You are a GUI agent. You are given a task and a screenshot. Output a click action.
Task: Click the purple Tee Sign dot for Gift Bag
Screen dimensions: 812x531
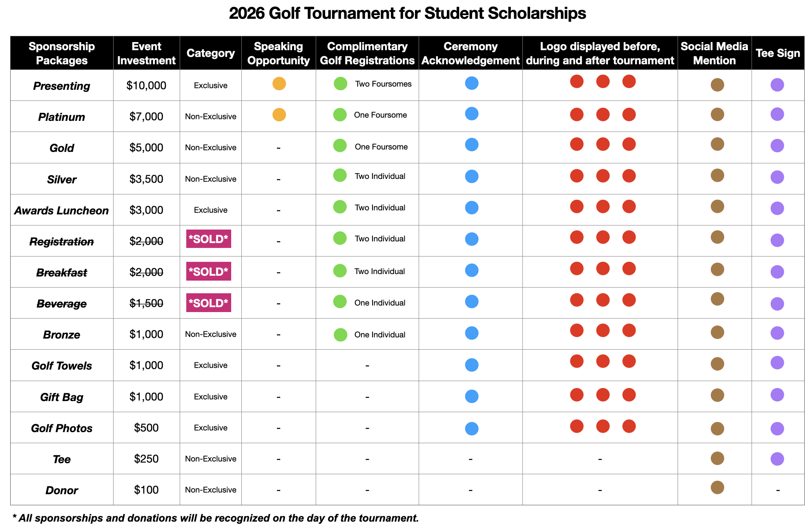click(777, 395)
